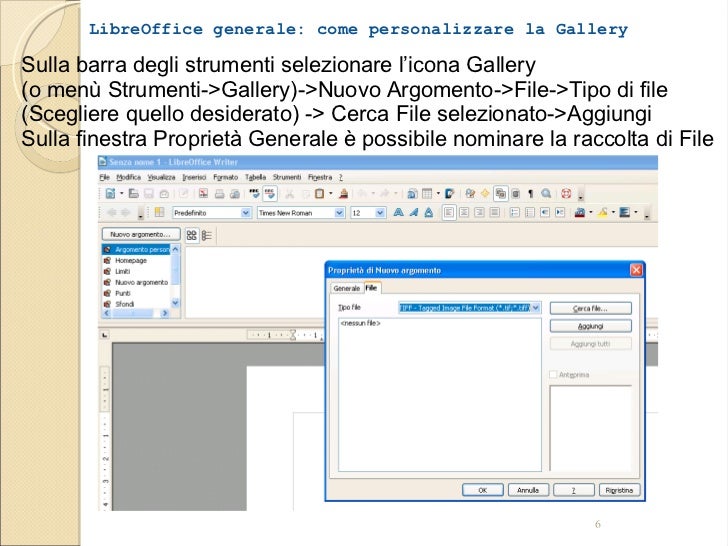Click the Highlighting marker icon

coord(602,212)
